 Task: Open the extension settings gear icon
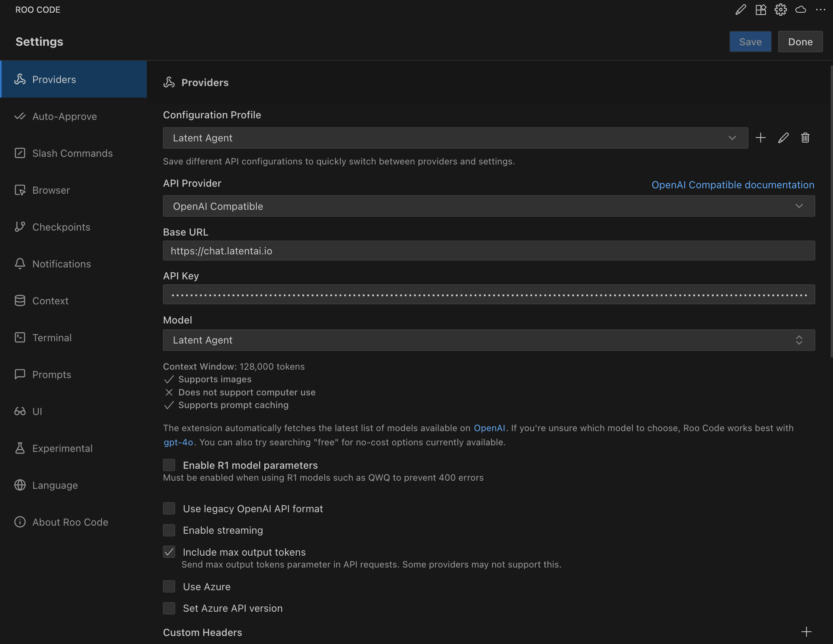(781, 10)
